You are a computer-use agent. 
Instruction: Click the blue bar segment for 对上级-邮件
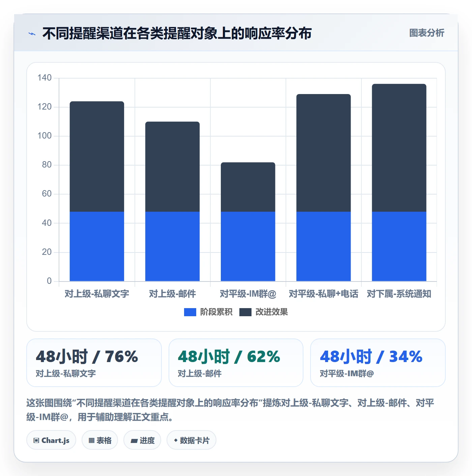[x=172, y=246]
